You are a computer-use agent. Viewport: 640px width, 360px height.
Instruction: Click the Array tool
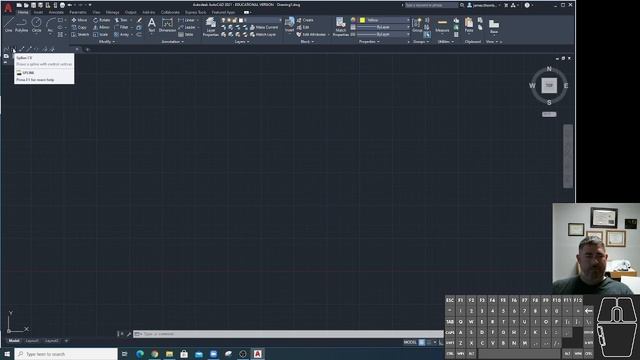(122, 35)
